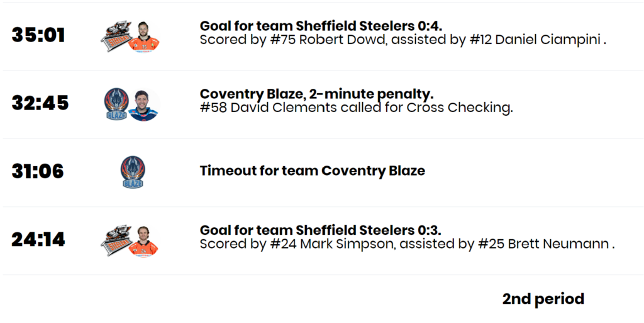Click Timeout for team Coventry Blaze text

(312, 171)
